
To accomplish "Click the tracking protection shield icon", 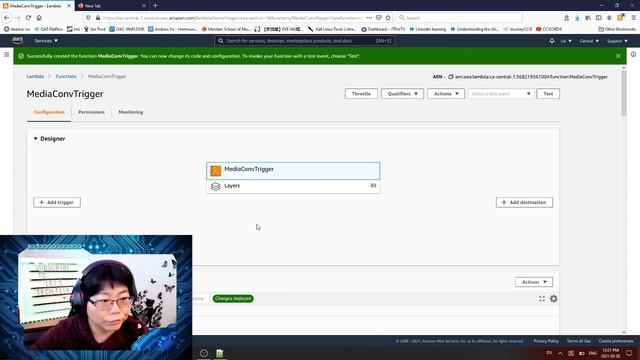I will (88, 18).
